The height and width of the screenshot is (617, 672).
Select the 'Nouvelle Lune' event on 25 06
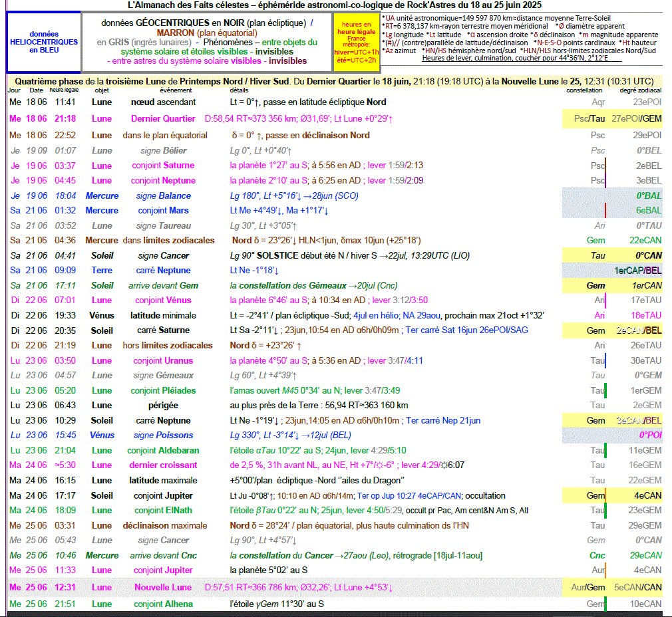162,588
